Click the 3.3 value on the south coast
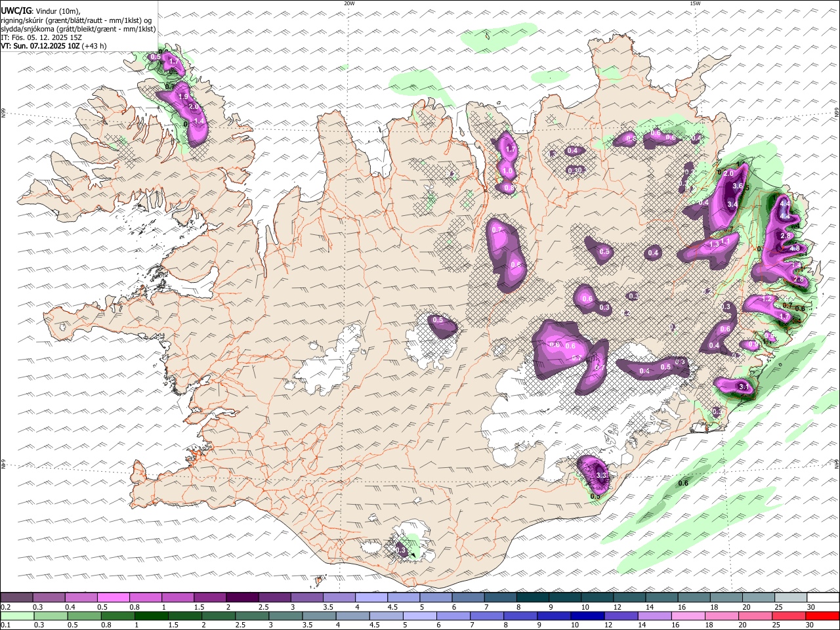Viewport: 840px width, 630px height. (601, 475)
